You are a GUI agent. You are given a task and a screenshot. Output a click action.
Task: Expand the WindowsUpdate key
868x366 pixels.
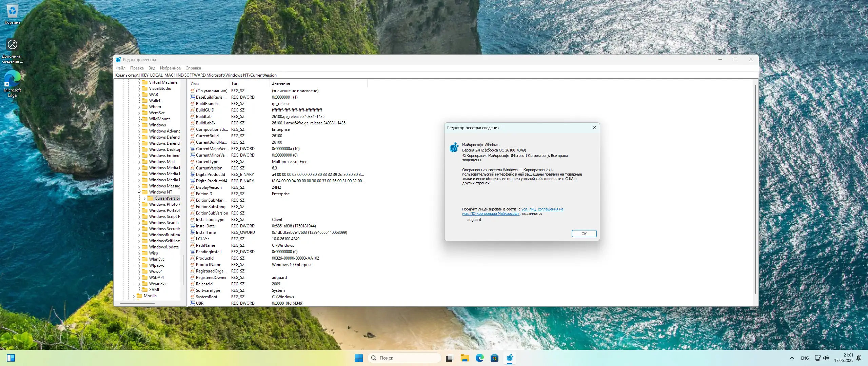click(x=139, y=247)
